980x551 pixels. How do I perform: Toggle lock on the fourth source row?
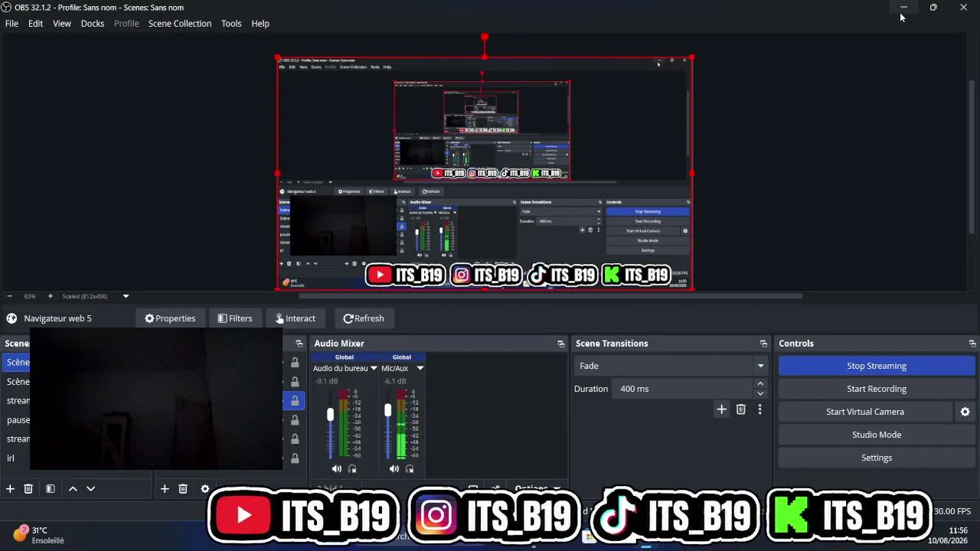[x=295, y=420]
